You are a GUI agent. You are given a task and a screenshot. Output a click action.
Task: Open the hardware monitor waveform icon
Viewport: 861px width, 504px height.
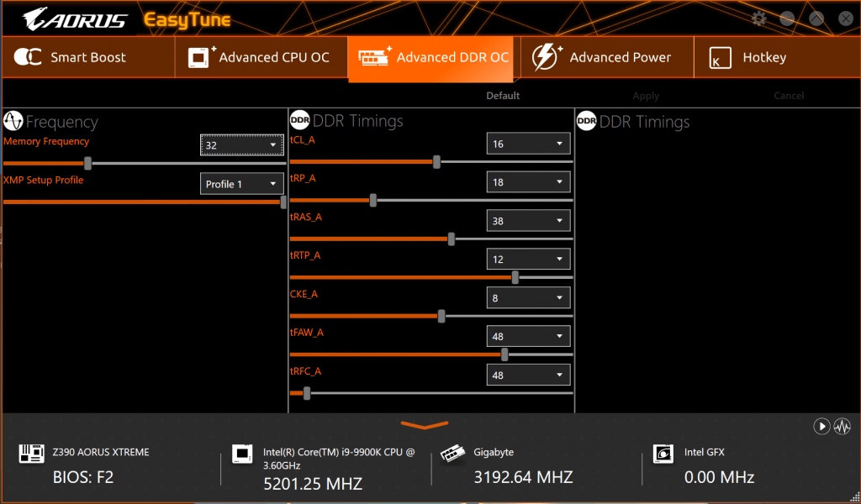coord(843,426)
